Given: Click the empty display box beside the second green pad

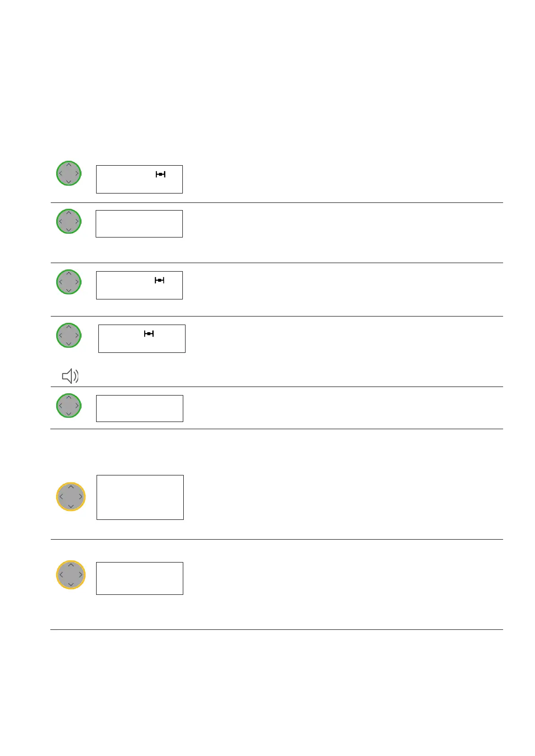Looking at the screenshot, I should pos(139,224).
